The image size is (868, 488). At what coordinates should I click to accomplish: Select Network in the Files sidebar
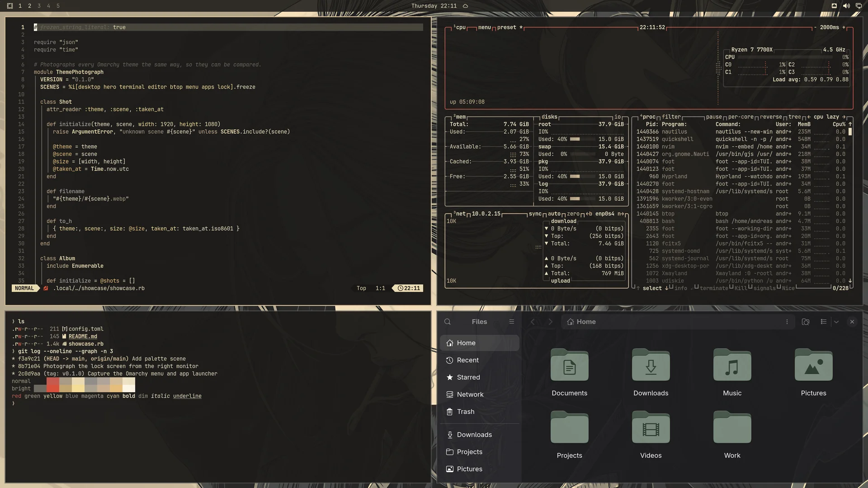tap(479, 394)
